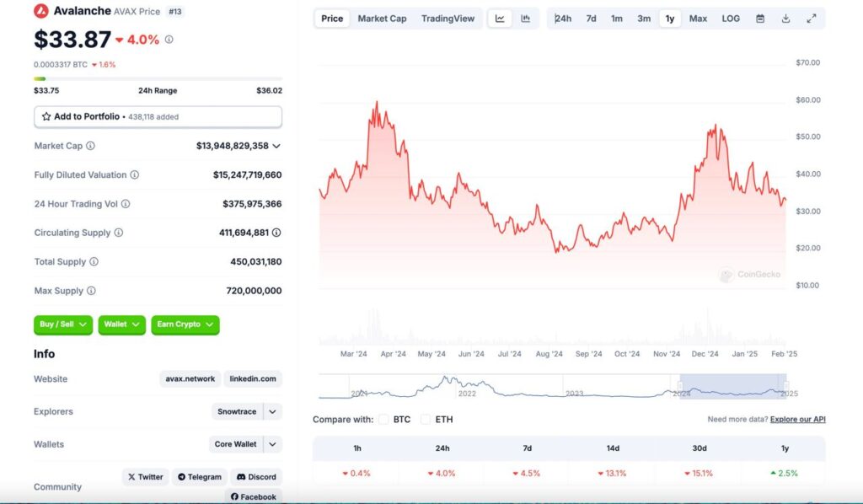
Task: Open the green Wallet dropdown
Action: pos(121,324)
